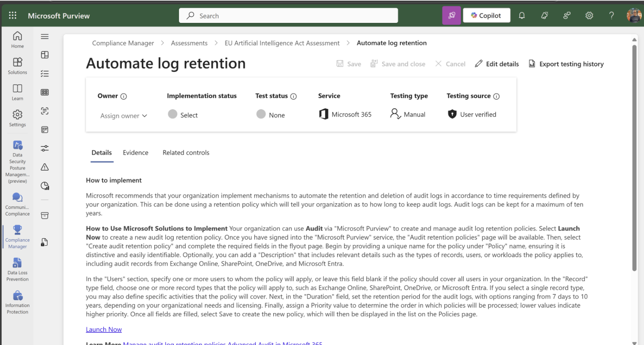Open Data Security Posture Management (preview)
Viewport: 644px width, 345px height.
tap(17, 162)
